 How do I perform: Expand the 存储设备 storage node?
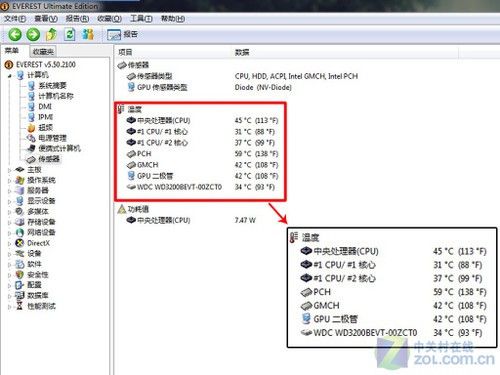9,222
